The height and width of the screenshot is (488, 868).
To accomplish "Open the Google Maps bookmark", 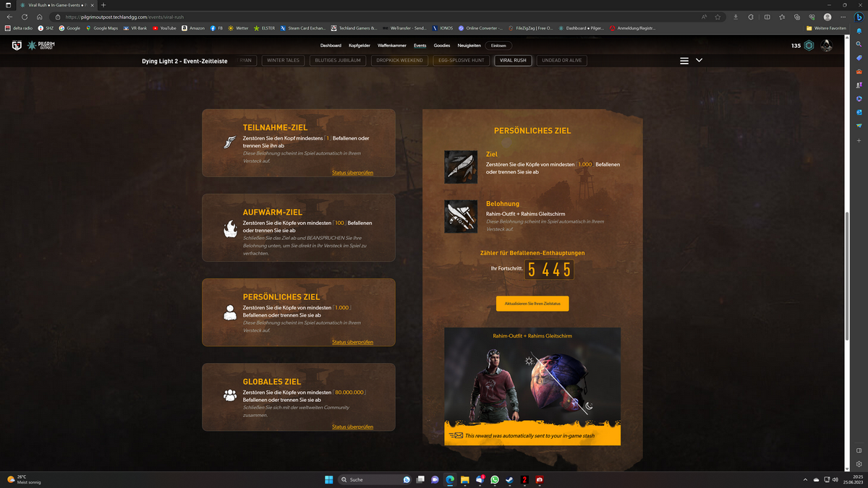I will [x=101, y=28].
